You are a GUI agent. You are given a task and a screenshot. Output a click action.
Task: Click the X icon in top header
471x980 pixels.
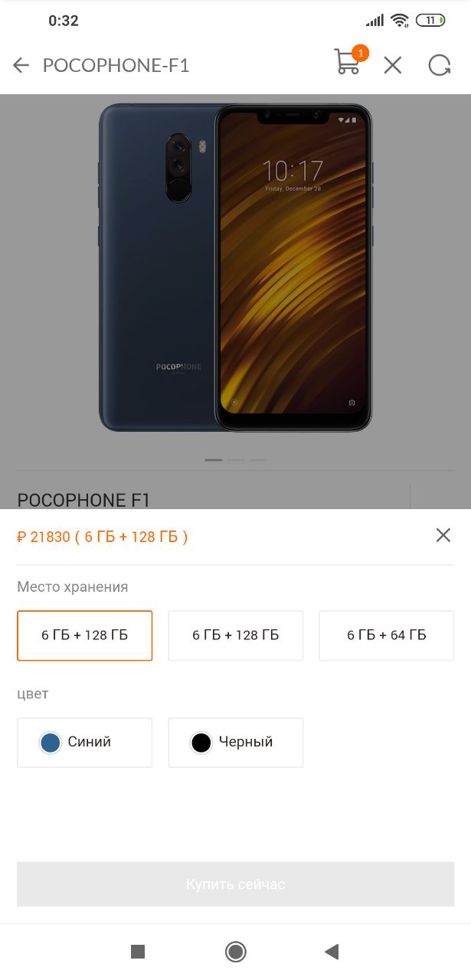tap(393, 66)
